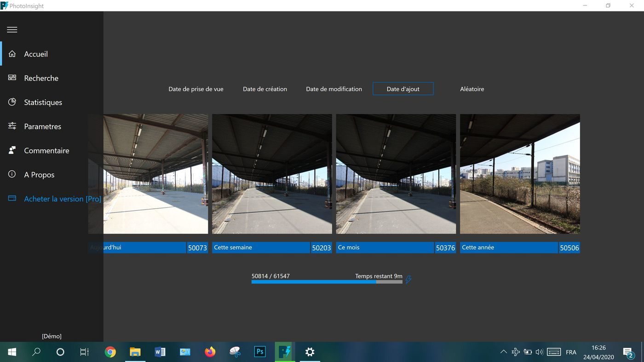Launch Photoshop from the taskbar
Screen dimensions: 644x362
tap(260, 351)
